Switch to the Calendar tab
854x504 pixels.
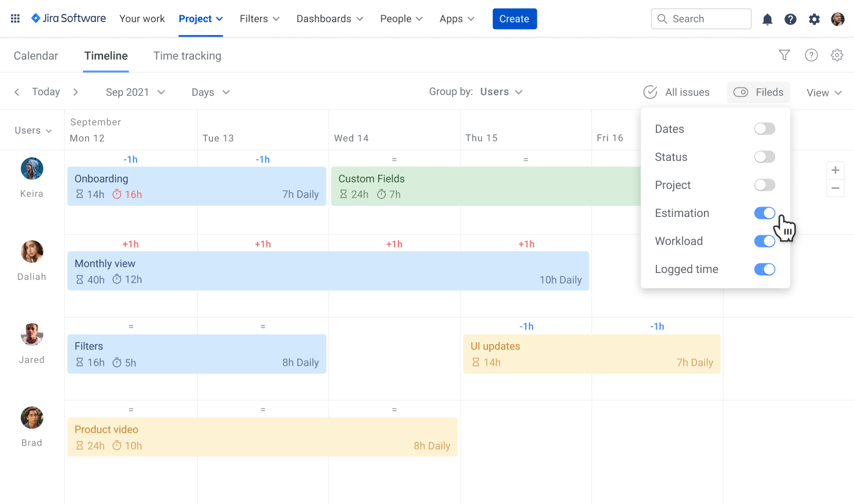click(36, 56)
